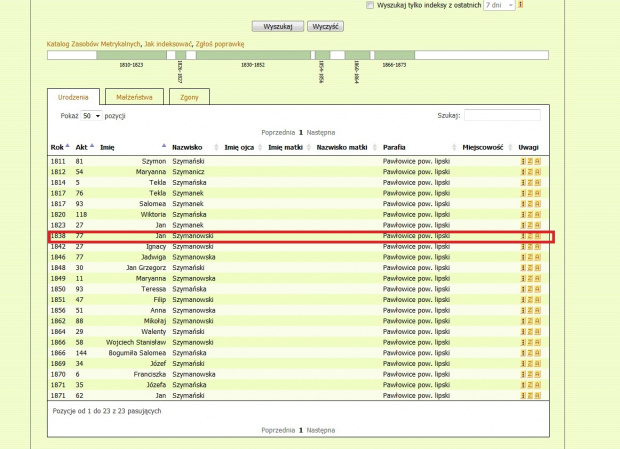Sort table by Nazwisko column header
The width and height of the screenshot is (620, 449).
coord(187,147)
